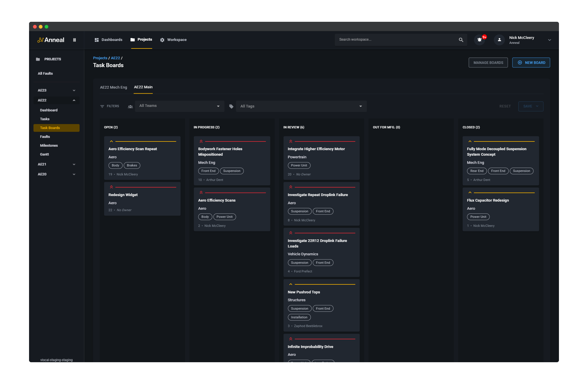Open the Dashboards section via grid icon

(97, 40)
